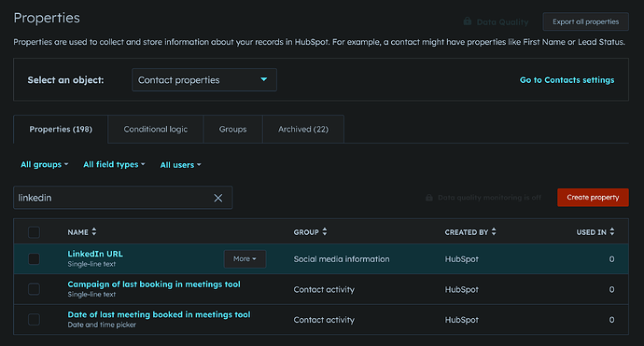Check the LinkedIn URL row checkbox
This screenshot has width=644, height=346.
point(35,259)
